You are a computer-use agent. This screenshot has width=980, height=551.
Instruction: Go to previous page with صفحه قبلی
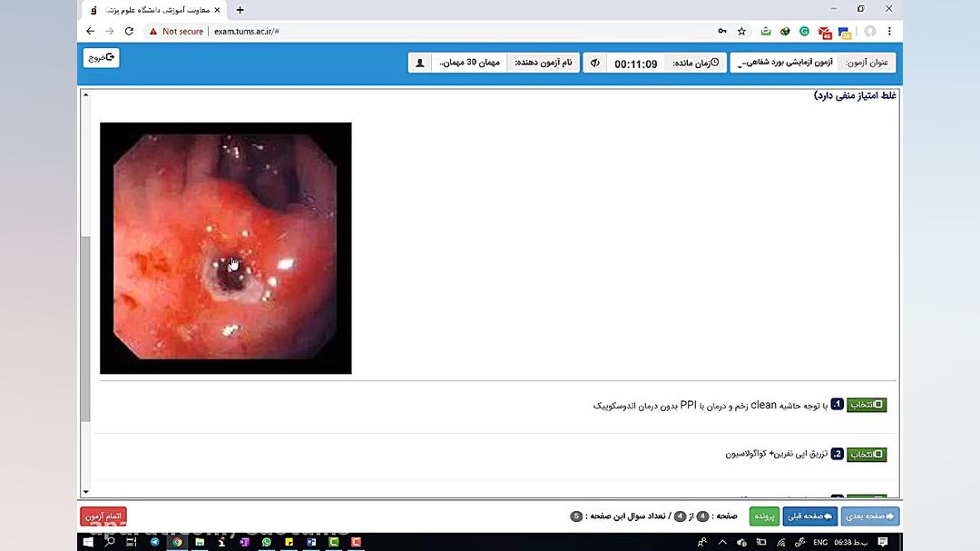pyautogui.click(x=809, y=516)
